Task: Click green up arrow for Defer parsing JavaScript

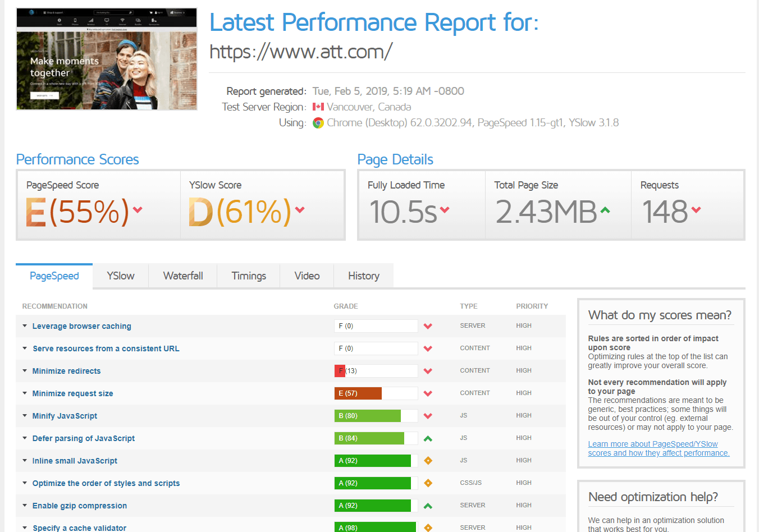Action: pyautogui.click(x=428, y=438)
